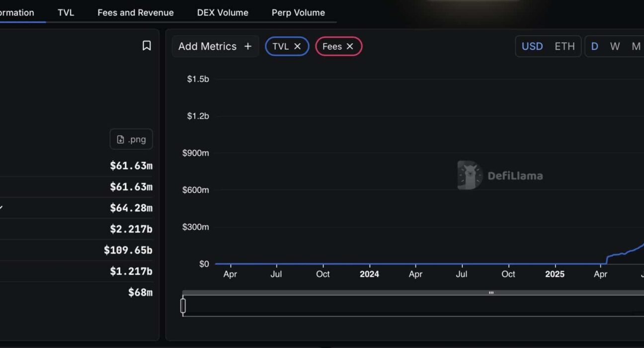
Task: Click the bookmark icon in left panel
Action: pyautogui.click(x=147, y=46)
